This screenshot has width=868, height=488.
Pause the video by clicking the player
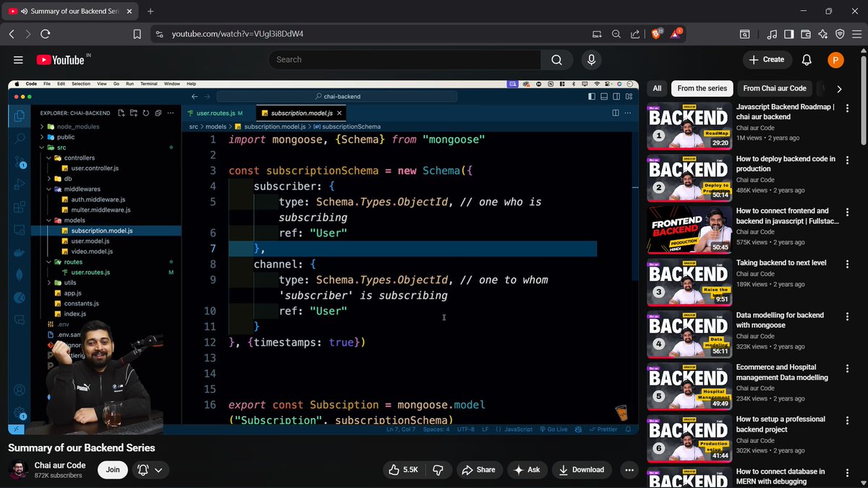pos(323,257)
